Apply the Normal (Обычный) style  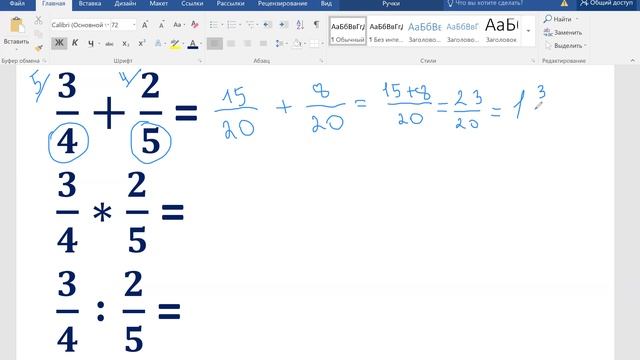pos(348,31)
